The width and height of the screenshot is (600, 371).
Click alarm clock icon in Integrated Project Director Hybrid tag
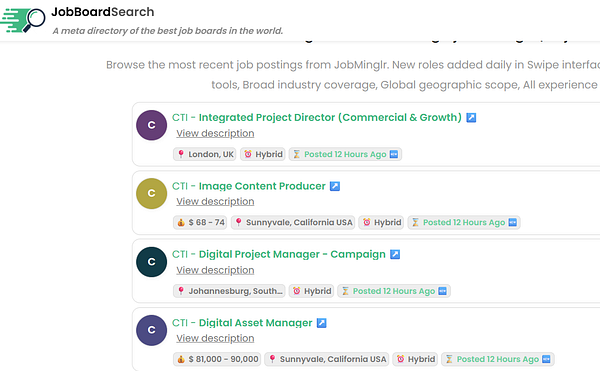[248, 154]
